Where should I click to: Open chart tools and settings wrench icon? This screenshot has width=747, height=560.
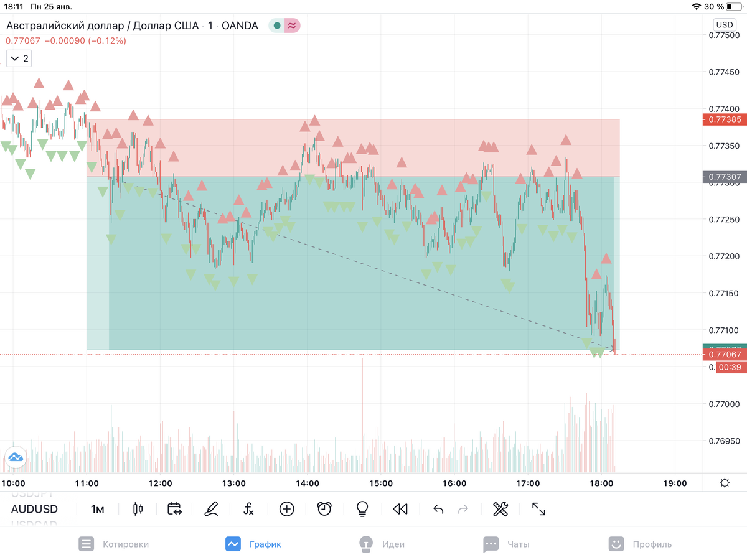500,509
